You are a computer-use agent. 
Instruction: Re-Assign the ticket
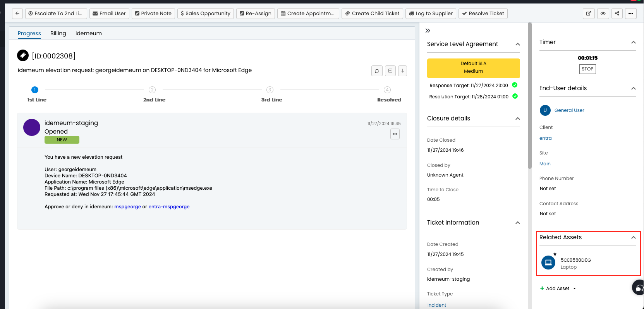256,13
